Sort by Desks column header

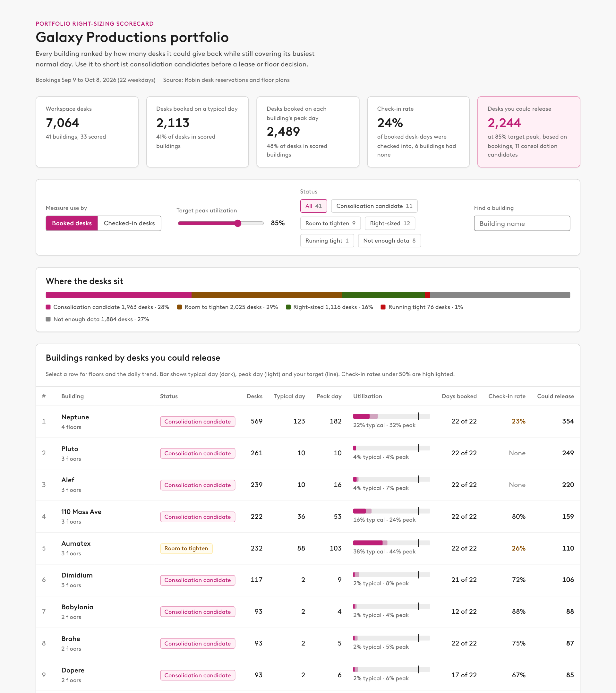pos(254,396)
